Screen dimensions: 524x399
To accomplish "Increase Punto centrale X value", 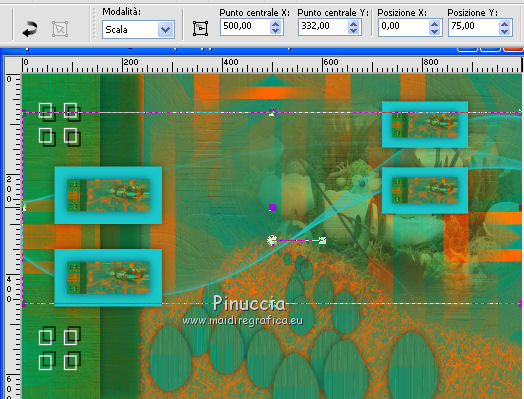I will 275,23.
